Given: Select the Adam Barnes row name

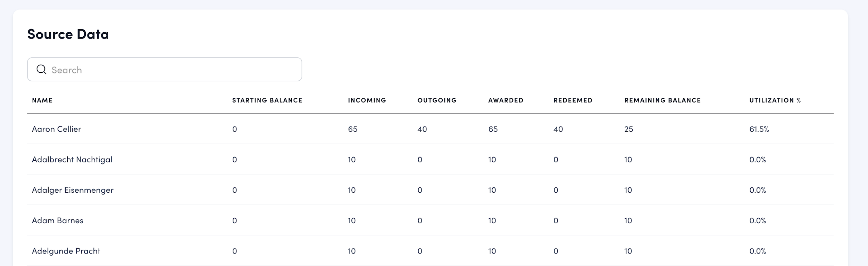Looking at the screenshot, I should (x=58, y=220).
